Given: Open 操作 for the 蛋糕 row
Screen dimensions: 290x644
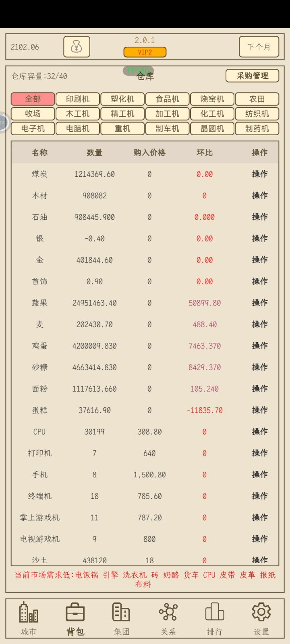Looking at the screenshot, I should (x=259, y=410).
